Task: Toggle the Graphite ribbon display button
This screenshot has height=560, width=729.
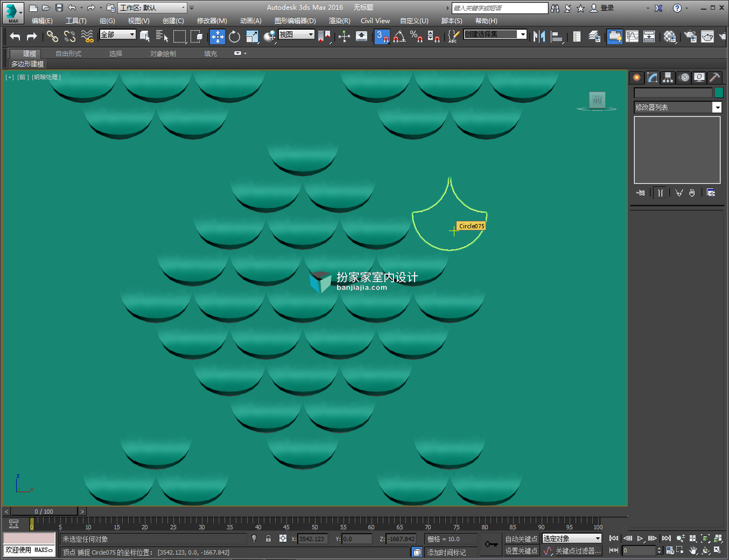Action: tap(614, 36)
